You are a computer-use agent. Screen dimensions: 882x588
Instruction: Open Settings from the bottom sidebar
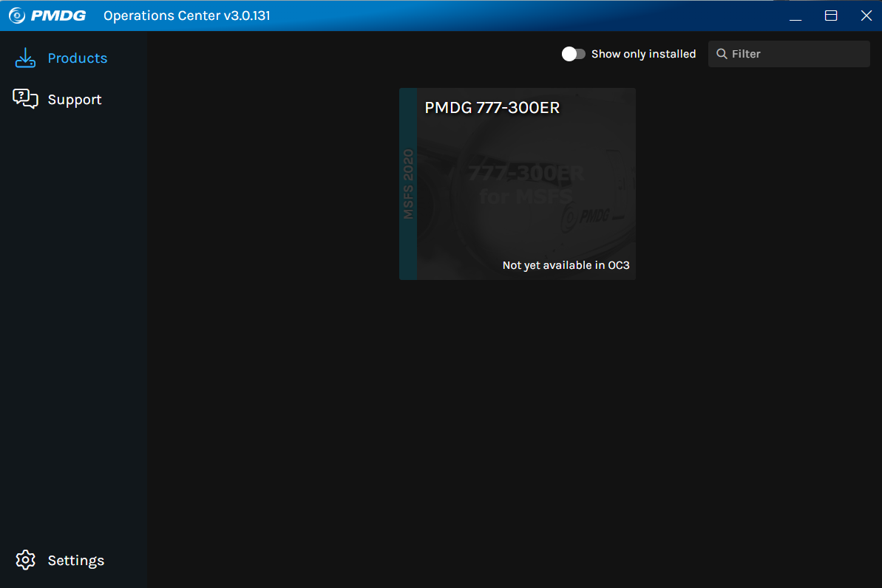[x=76, y=560]
